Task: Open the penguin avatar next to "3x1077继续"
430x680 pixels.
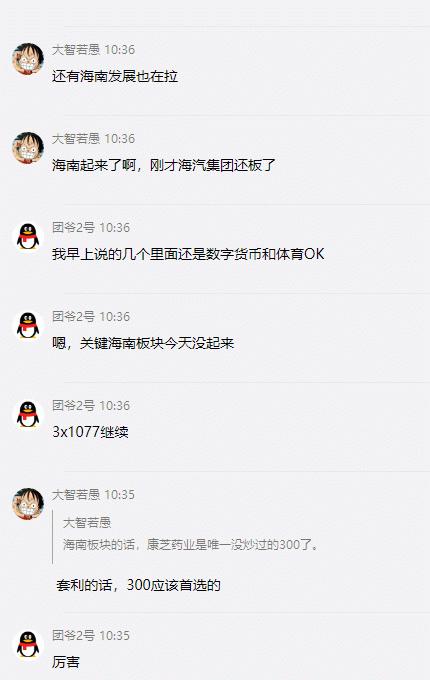Action: point(28,415)
